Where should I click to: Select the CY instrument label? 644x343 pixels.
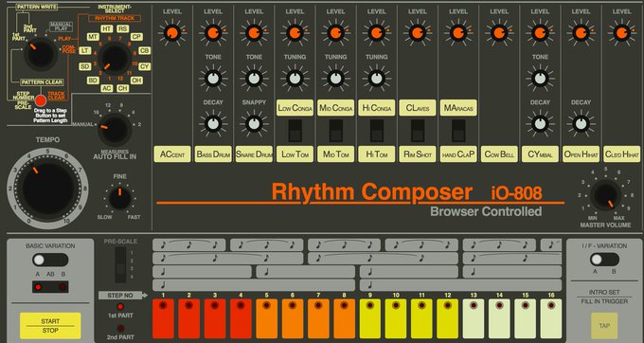point(145,66)
